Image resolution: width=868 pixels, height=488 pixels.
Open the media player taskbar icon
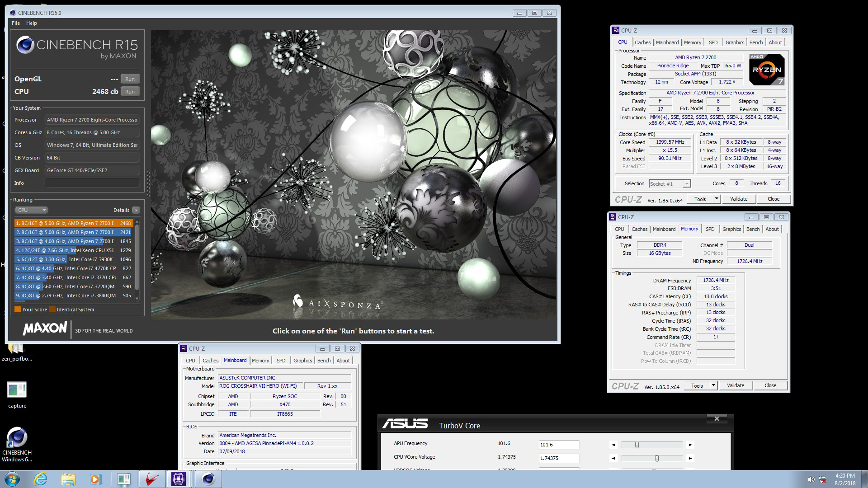pyautogui.click(x=95, y=479)
